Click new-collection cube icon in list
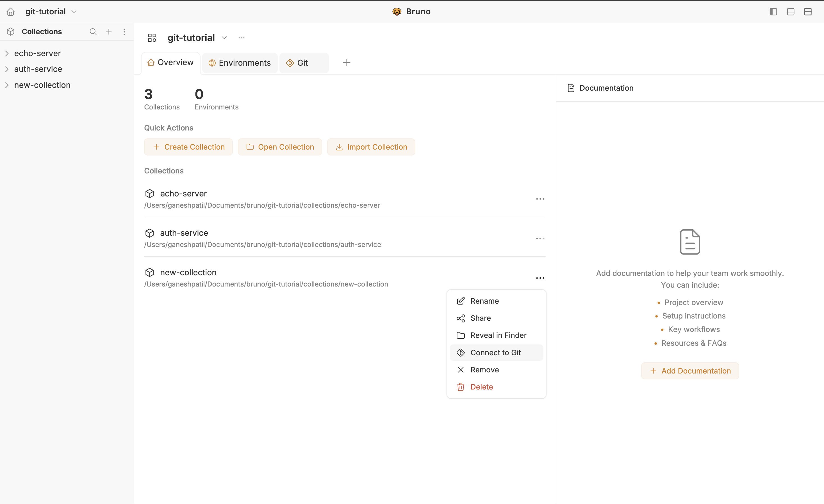Image resolution: width=824 pixels, height=504 pixels. click(149, 273)
